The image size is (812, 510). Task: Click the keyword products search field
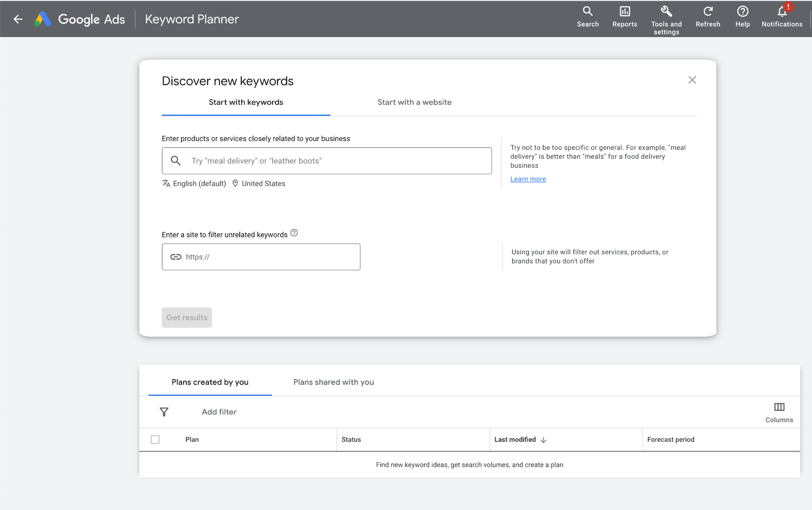(x=337, y=161)
